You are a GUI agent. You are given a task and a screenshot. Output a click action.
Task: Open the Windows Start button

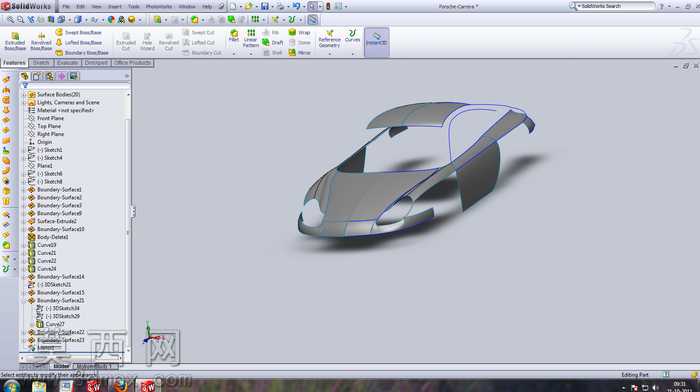(11, 386)
